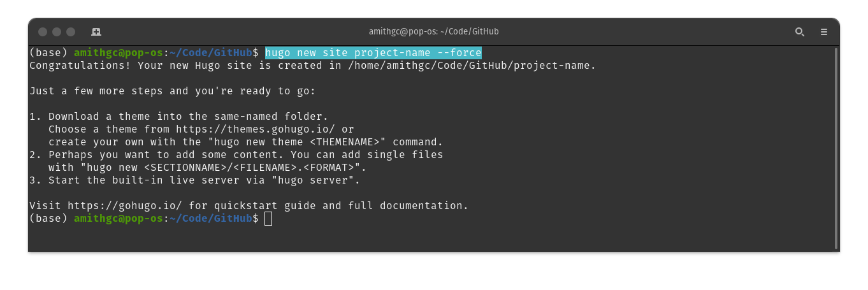Click the new tab icon in title bar
868x290 pixels.
click(x=96, y=32)
